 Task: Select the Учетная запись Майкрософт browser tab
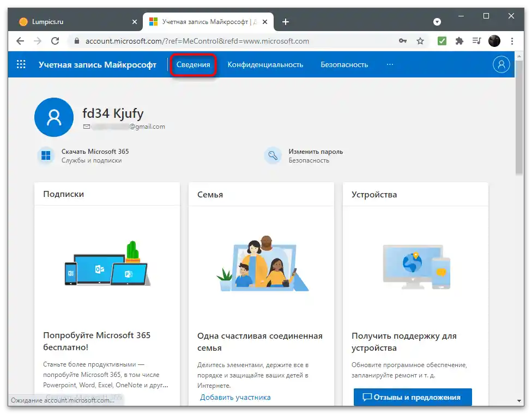pyautogui.click(x=208, y=22)
